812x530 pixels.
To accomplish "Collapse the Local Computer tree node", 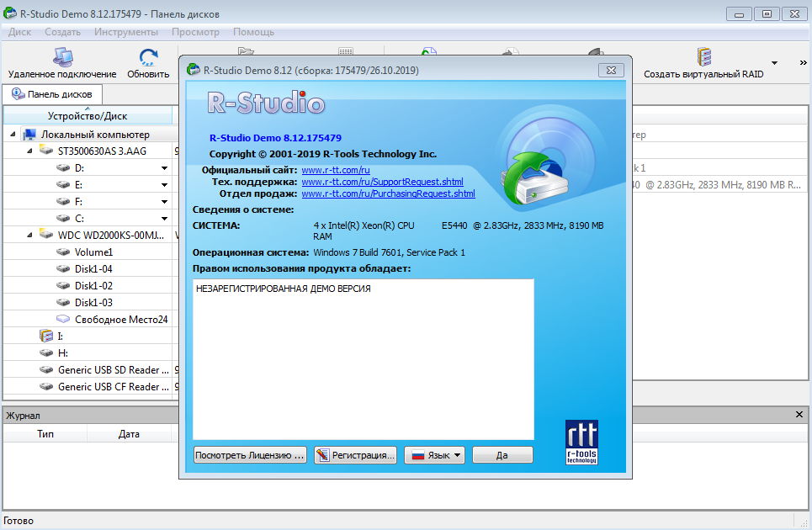I will (x=13, y=135).
